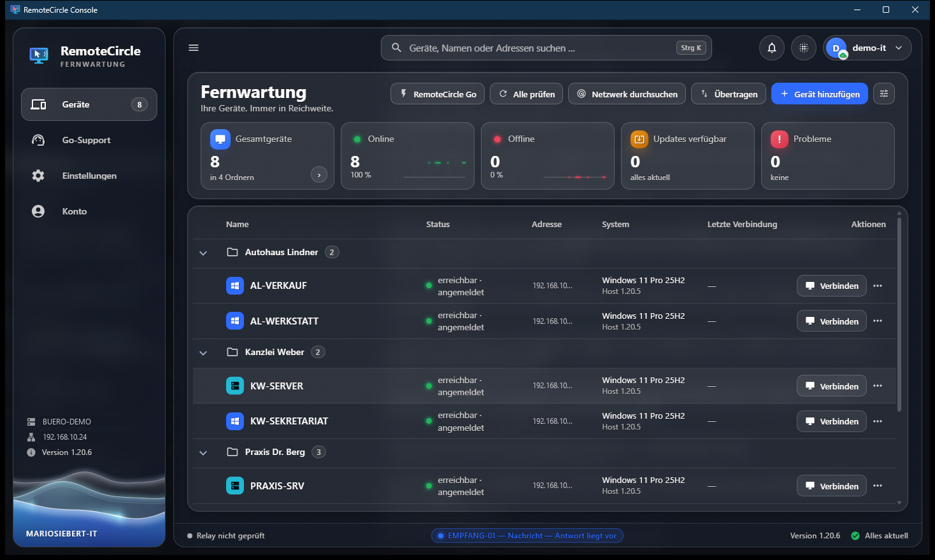Click the Updates verfügbar icon
The height and width of the screenshot is (560, 935).
tap(639, 139)
